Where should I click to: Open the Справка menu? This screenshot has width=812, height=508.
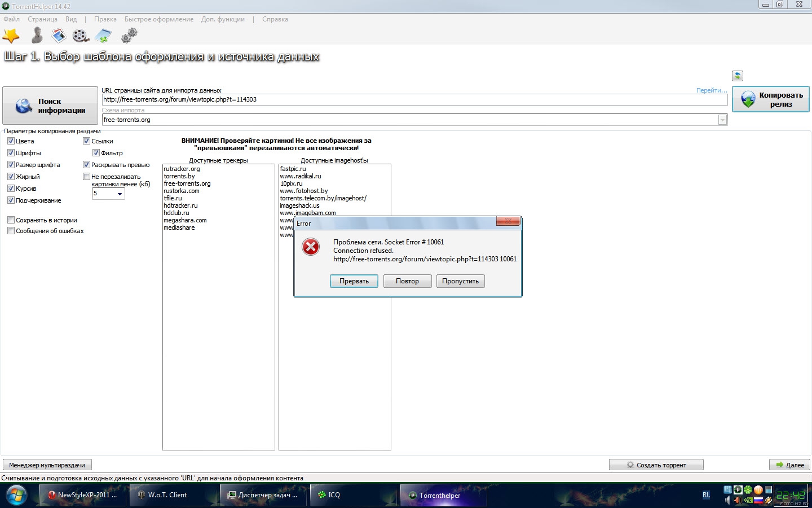pos(275,19)
